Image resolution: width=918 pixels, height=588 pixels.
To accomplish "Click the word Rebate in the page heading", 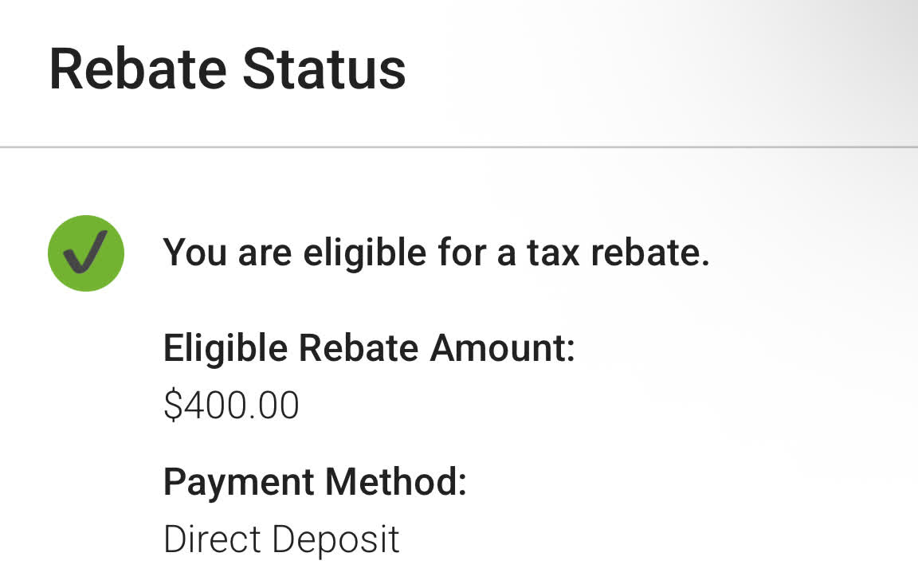I will [x=139, y=69].
